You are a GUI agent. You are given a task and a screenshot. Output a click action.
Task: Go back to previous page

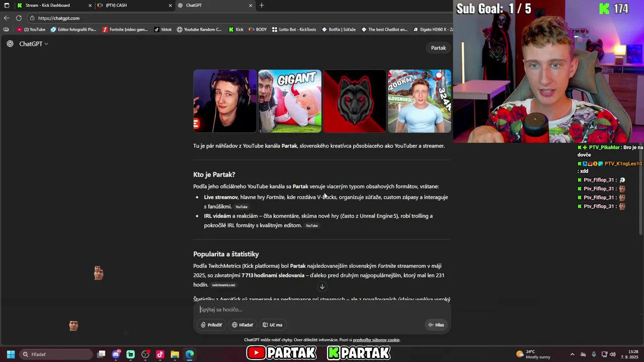pyautogui.click(x=7, y=18)
